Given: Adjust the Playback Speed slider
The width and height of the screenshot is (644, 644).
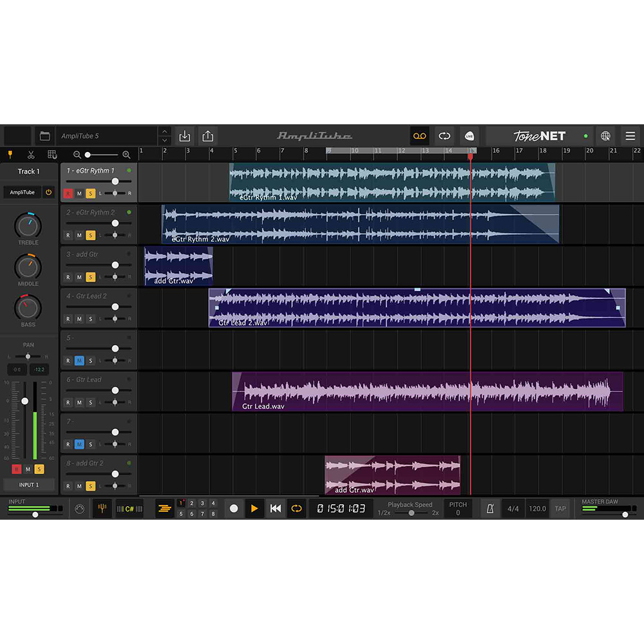Looking at the screenshot, I should 411,513.
